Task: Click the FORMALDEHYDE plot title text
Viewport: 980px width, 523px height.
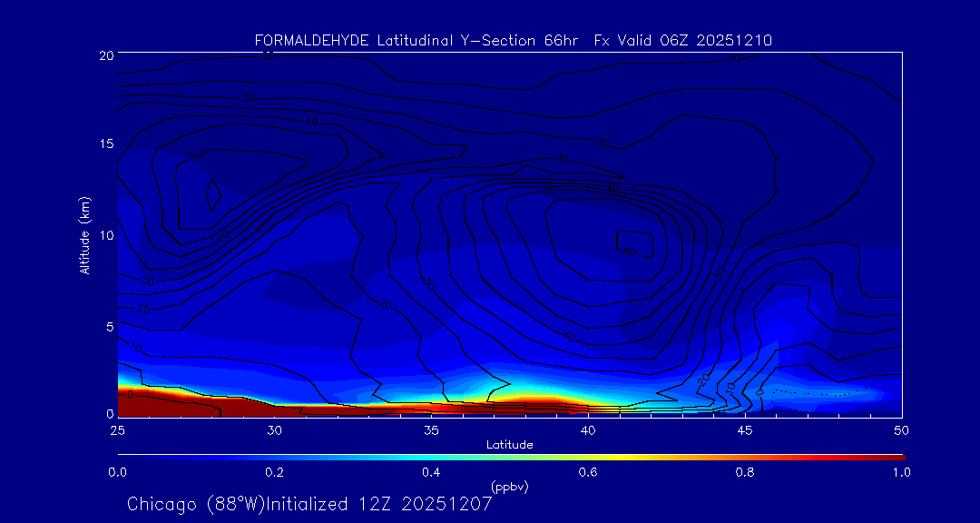Action: coord(513,40)
